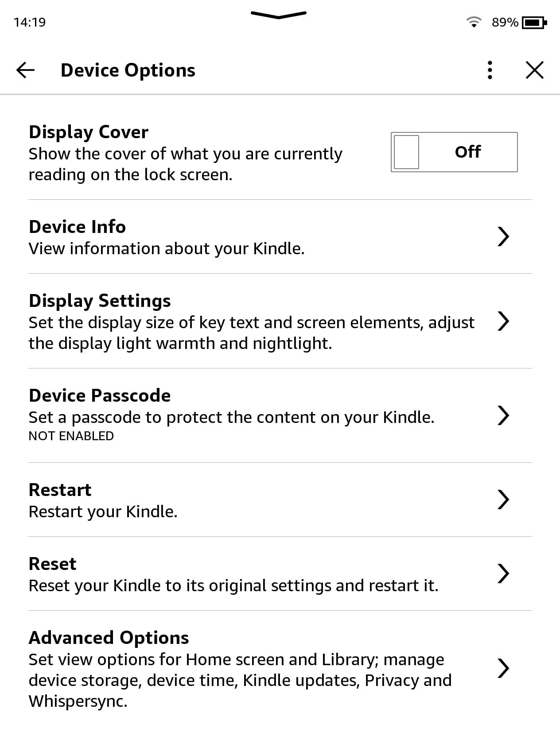Tap the Restart label
This screenshot has width=560, height=744.
click(x=60, y=490)
